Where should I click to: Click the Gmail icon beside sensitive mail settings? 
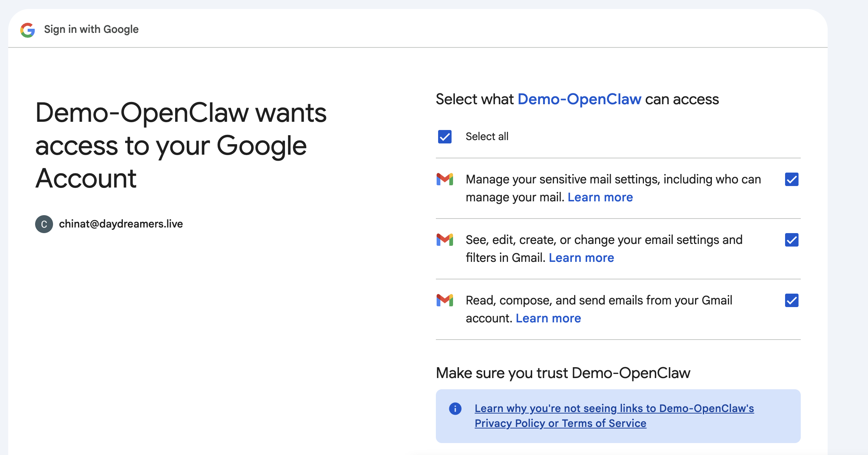pyautogui.click(x=445, y=179)
